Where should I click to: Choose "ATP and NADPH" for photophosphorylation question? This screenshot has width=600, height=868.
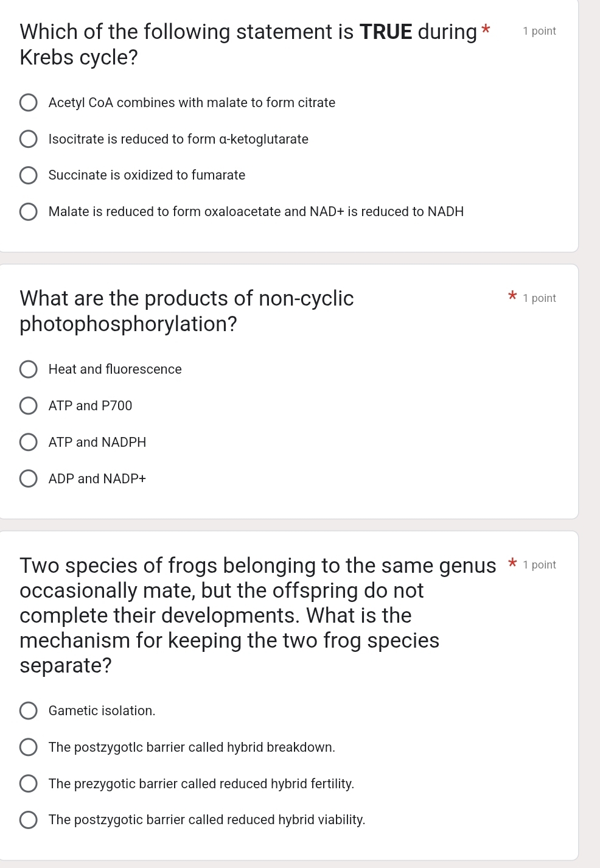(29, 442)
